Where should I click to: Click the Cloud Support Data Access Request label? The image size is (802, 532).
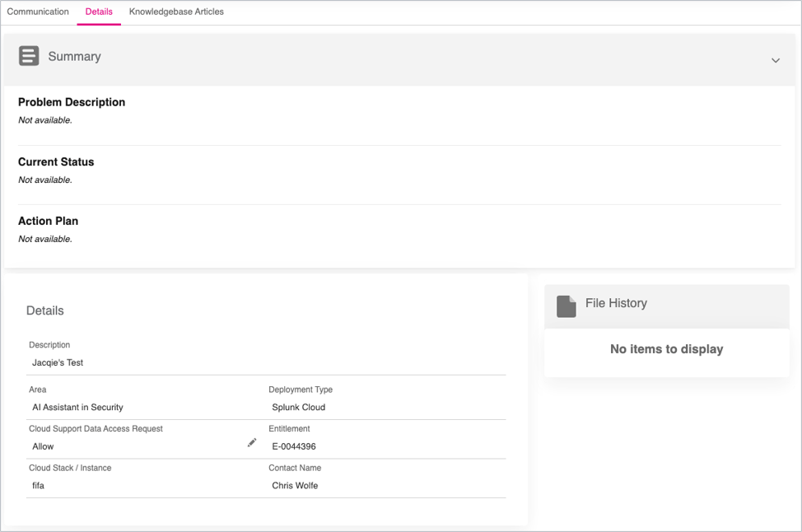[96, 429]
